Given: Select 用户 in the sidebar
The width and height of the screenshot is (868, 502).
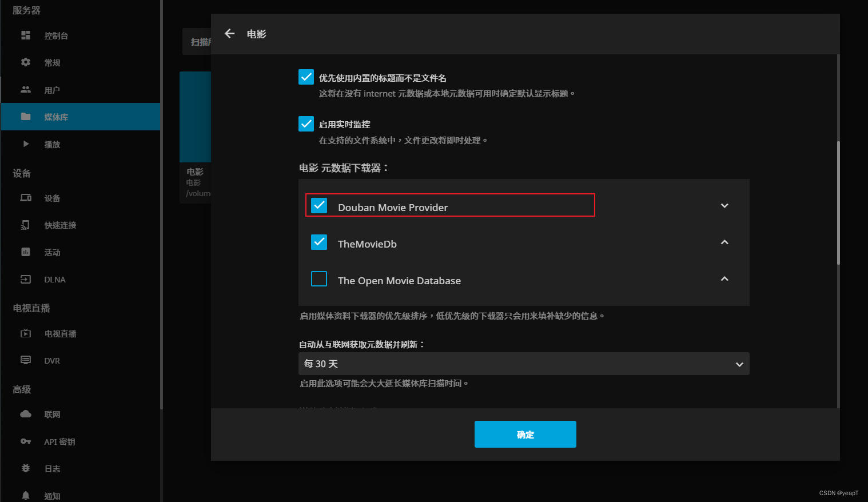Looking at the screenshot, I should click(81, 90).
